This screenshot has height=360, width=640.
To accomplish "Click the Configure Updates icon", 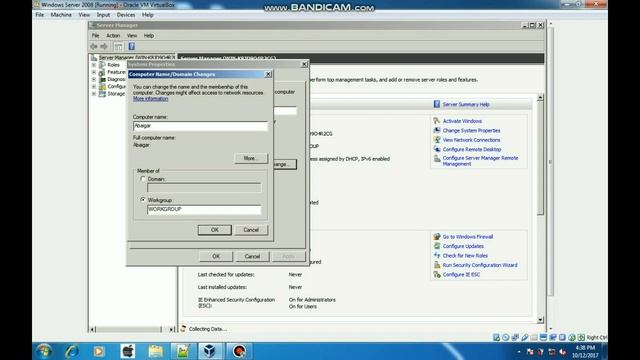I will [x=437, y=246].
